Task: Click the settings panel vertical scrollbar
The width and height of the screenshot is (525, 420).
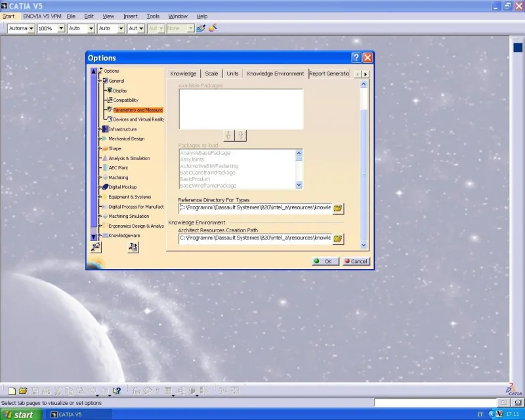Action: point(364,164)
